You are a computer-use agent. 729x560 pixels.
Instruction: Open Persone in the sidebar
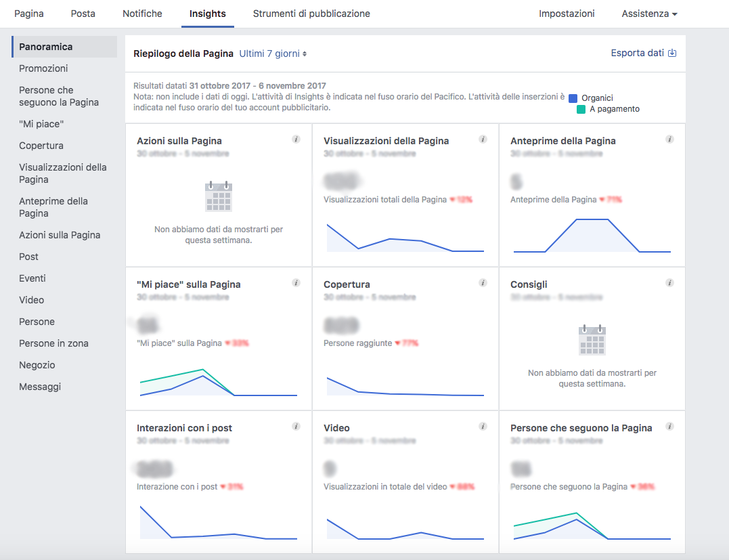[37, 322]
